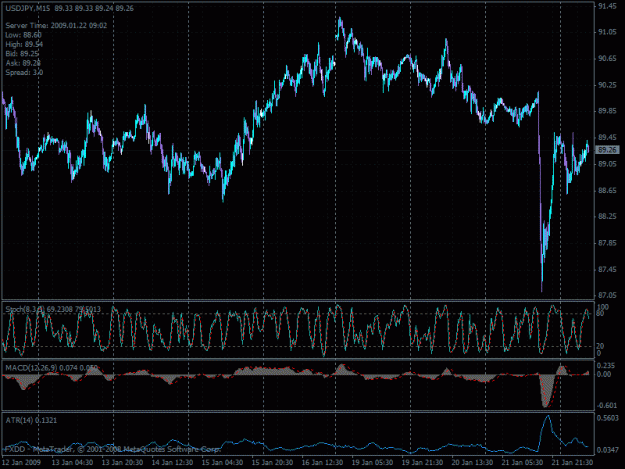Click price level 91.05 on axis

tap(607, 33)
